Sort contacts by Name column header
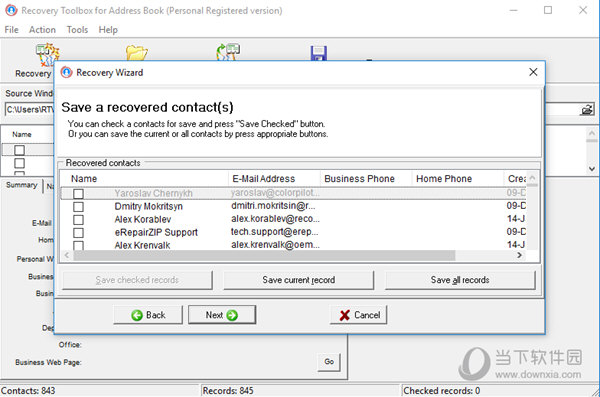 click(x=144, y=179)
